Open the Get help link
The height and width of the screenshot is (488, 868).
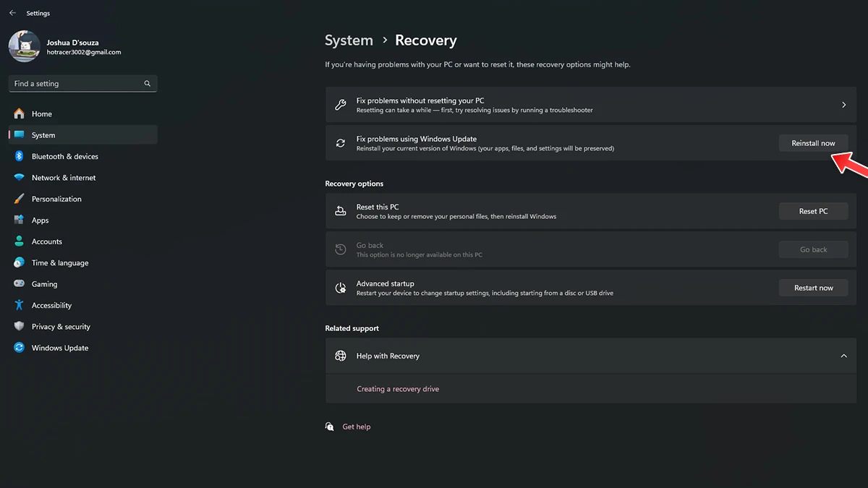[357, 427]
